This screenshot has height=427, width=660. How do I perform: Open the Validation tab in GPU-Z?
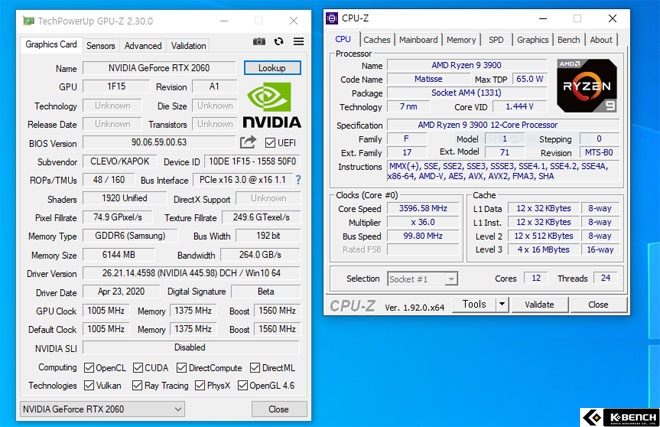point(188,45)
